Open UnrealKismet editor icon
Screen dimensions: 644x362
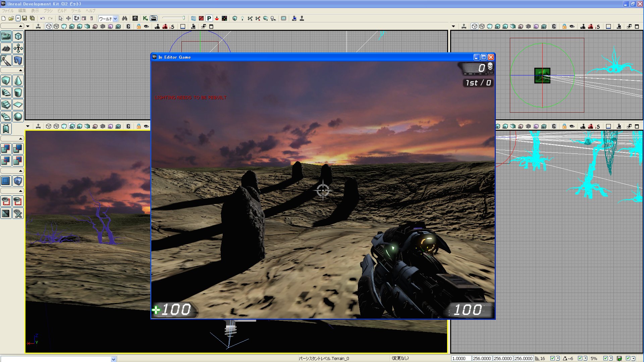(145, 18)
